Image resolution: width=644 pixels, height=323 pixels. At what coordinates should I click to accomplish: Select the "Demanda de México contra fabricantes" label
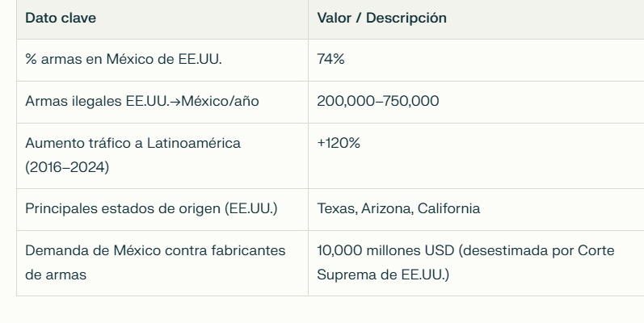(x=155, y=251)
